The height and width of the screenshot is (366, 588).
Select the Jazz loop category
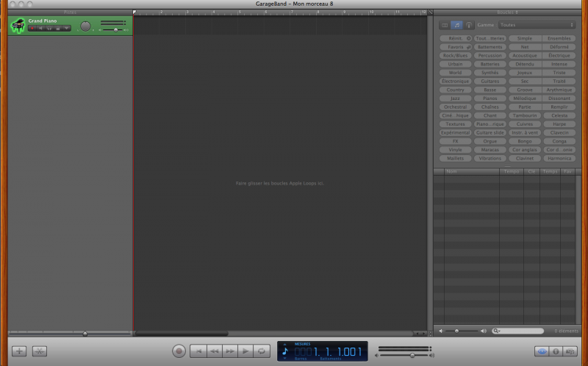point(455,98)
